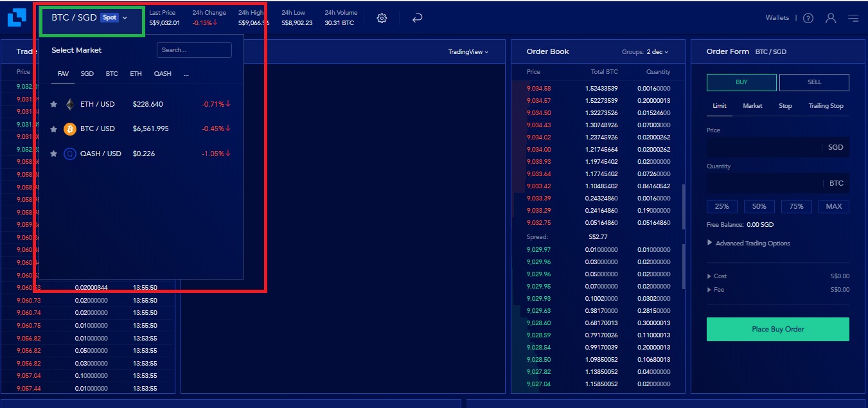Set quantity to 75%
Image resolution: width=868 pixels, height=408 pixels.
click(797, 206)
